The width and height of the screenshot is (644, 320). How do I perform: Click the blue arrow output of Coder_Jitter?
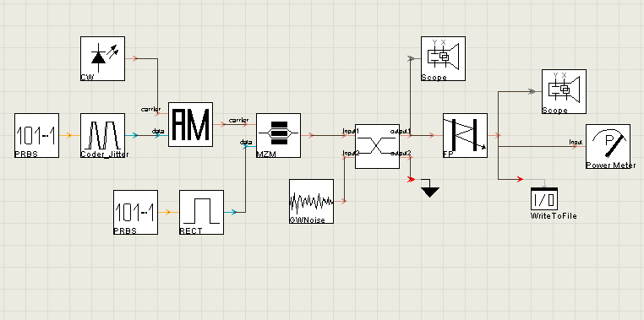pyautogui.click(x=134, y=135)
